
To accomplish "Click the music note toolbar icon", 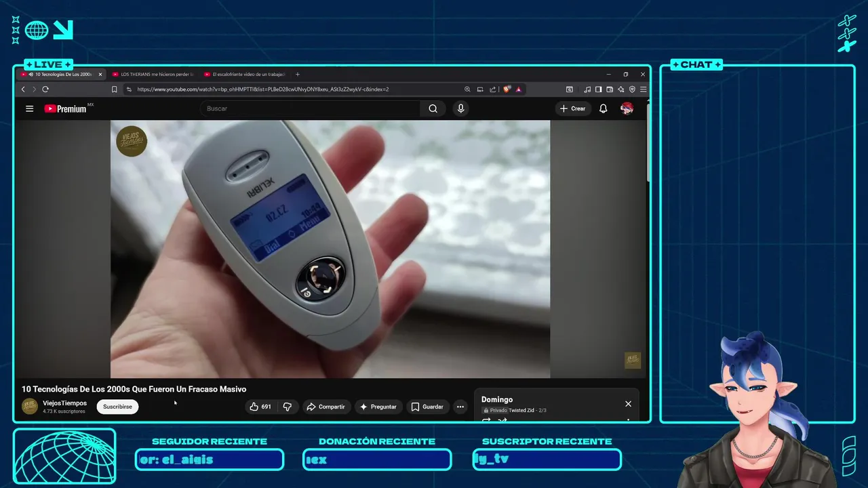I will [587, 89].
